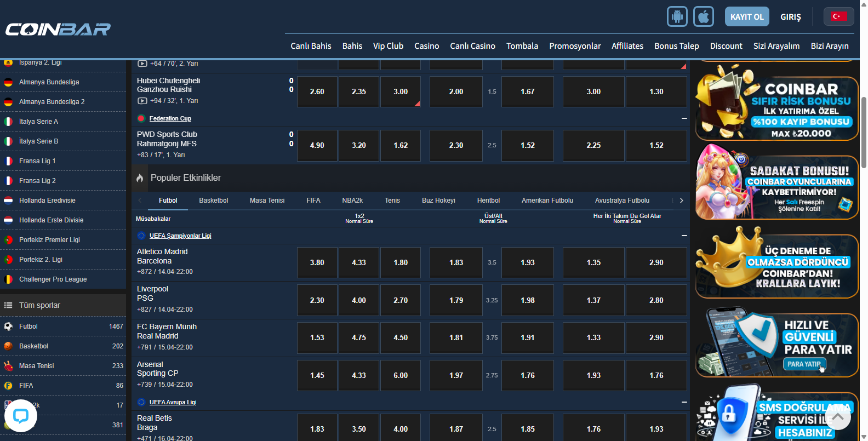
Task: Click the Android app download icon
Action: click(x=677, y=16)
